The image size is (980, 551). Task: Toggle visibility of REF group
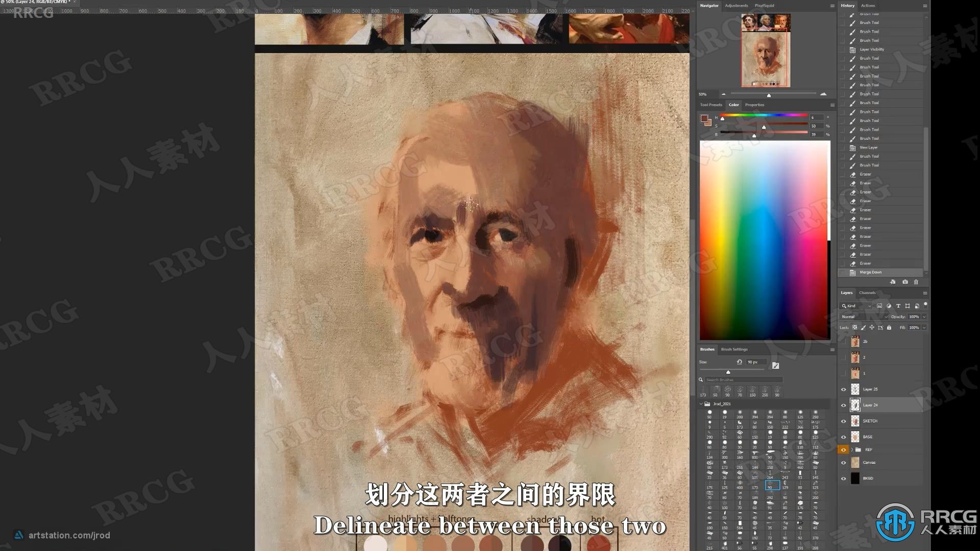click(843, 449)
